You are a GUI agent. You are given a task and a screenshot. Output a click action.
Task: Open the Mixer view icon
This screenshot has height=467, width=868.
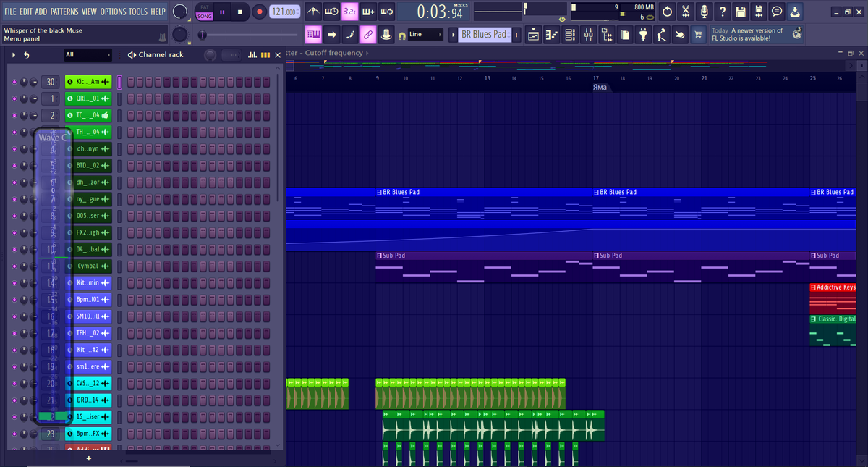[x=588, y=34]
